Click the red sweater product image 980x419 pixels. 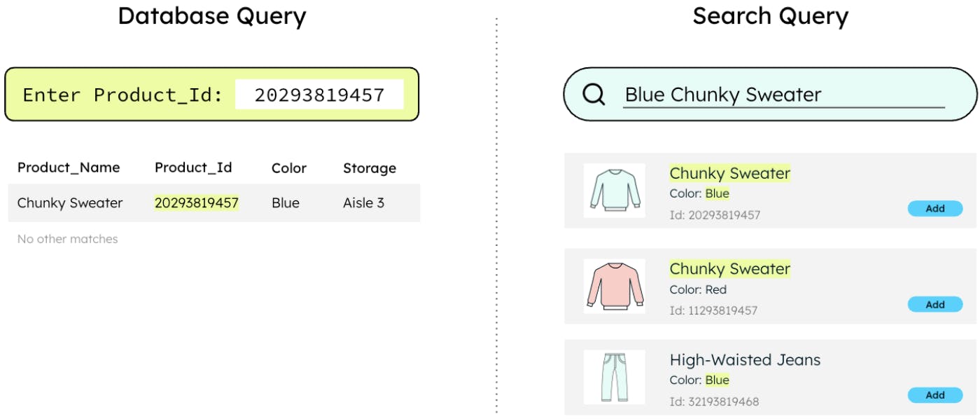click(614, 285)
